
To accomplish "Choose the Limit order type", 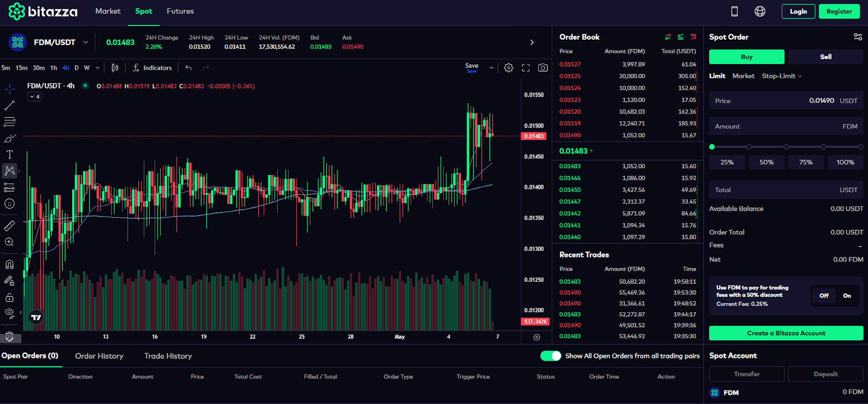I will (717, 76).
